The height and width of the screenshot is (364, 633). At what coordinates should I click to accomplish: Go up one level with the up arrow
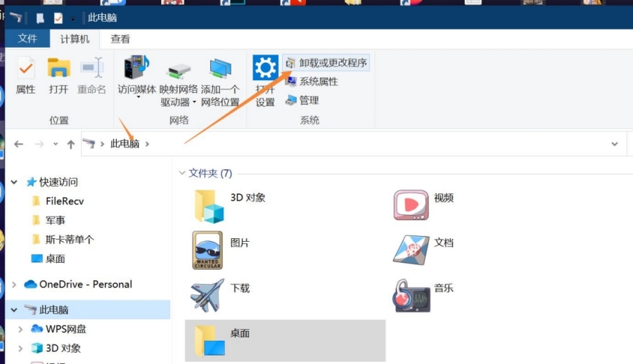[70, 144]
